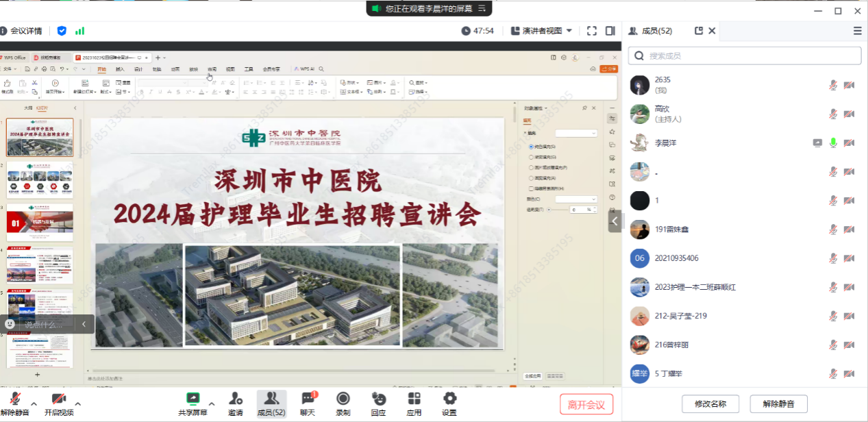This screenshot has height=422, width=868.
Task: Open the Invite (邀请) icon
Action: click(236, 403)
